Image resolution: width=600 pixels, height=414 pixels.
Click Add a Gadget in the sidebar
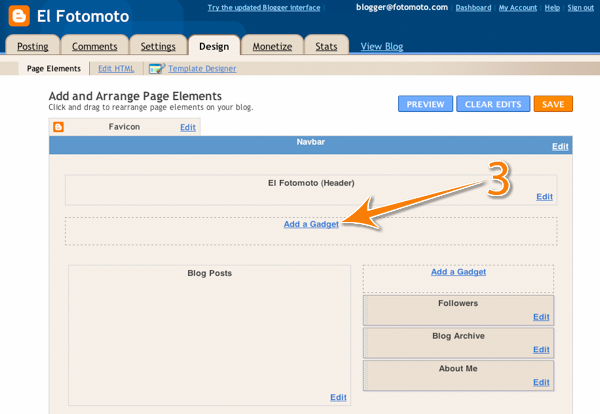[x=458, y=272]
